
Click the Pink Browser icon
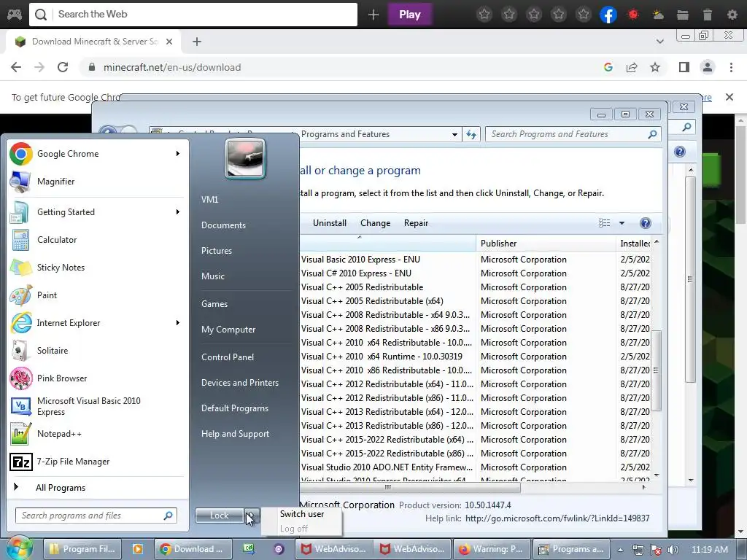point(20,378)
